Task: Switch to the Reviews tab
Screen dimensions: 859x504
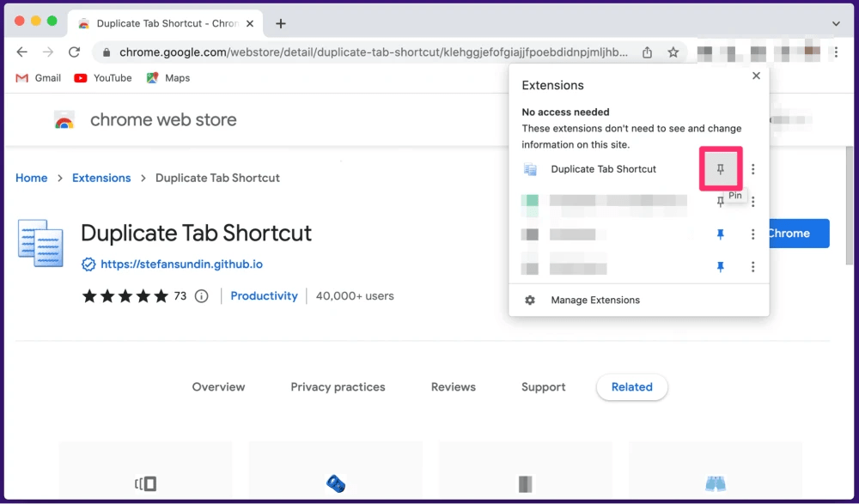Action: 453,387
